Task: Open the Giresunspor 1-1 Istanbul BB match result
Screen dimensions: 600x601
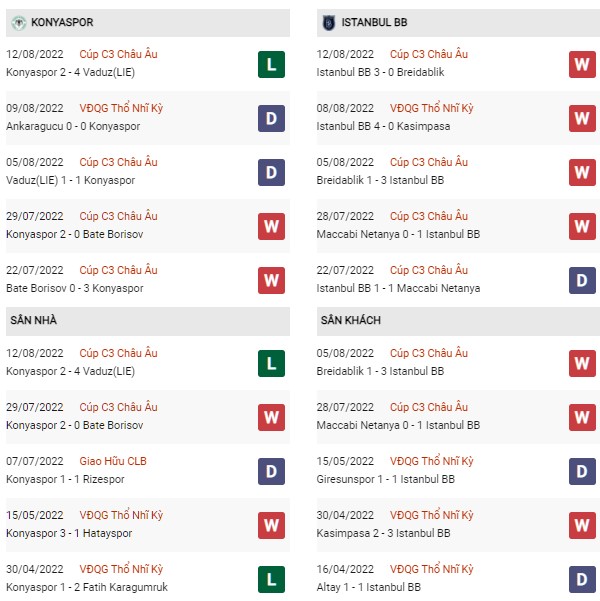Action: click(x=386, y=479)
